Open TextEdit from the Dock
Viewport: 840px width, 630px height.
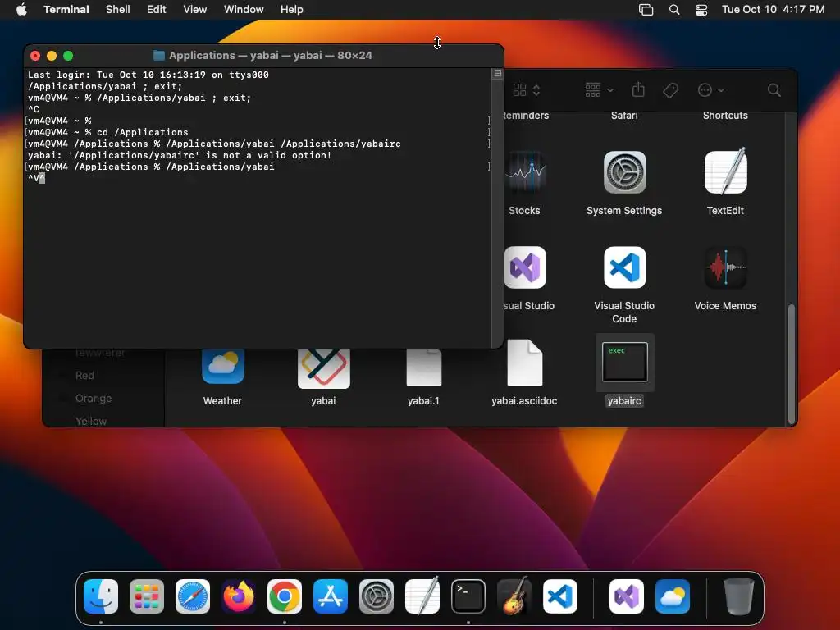(x=422, y=596)
